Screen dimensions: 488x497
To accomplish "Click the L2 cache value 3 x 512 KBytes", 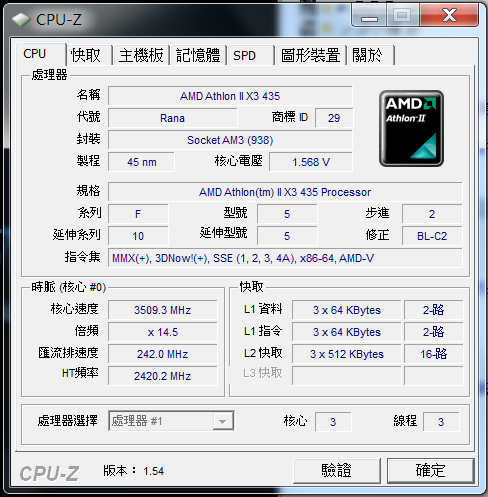I will point(347,354).
